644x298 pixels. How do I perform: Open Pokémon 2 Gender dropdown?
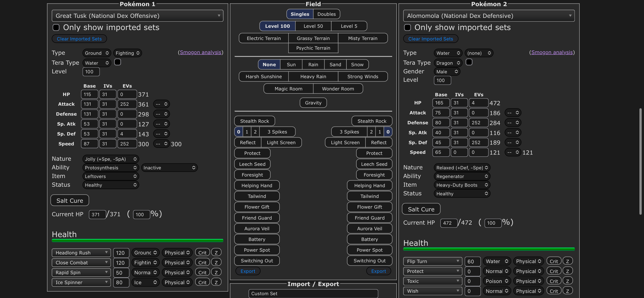click(447, 72)
